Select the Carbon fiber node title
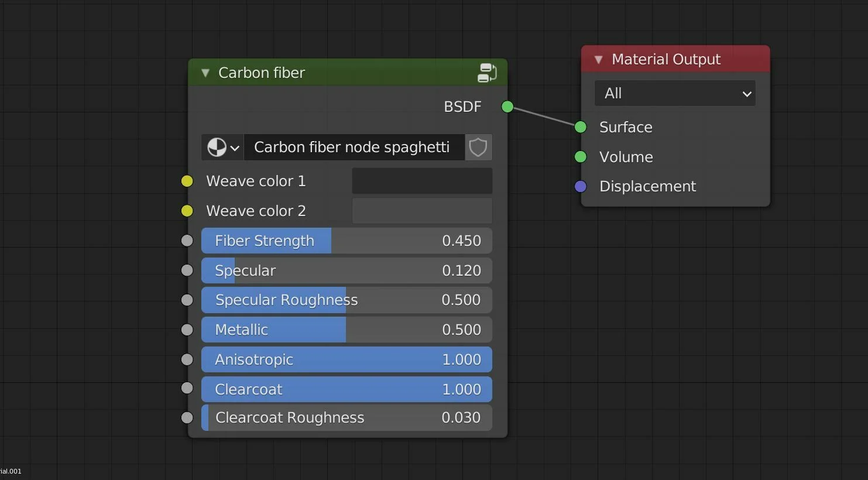Viewport: 868px width, 480px height. tap(262, 73)
